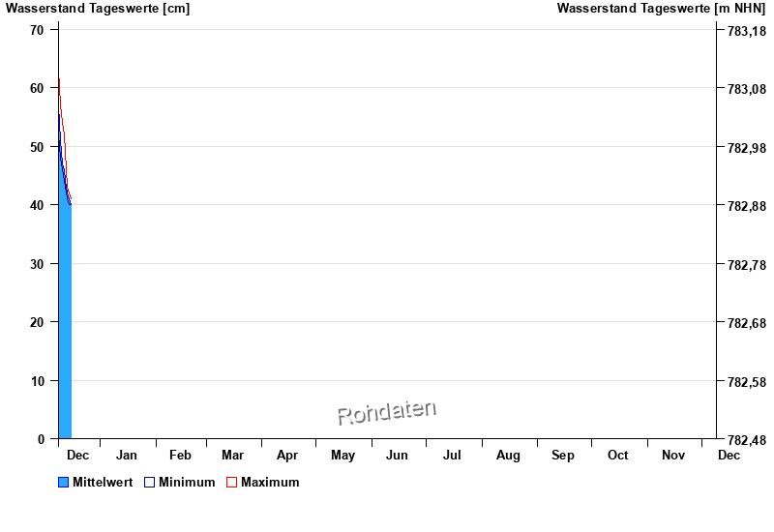Viewport: 774px width, 532px height.
Task: Click the Nov month label
Action: (x=673, y=456)
